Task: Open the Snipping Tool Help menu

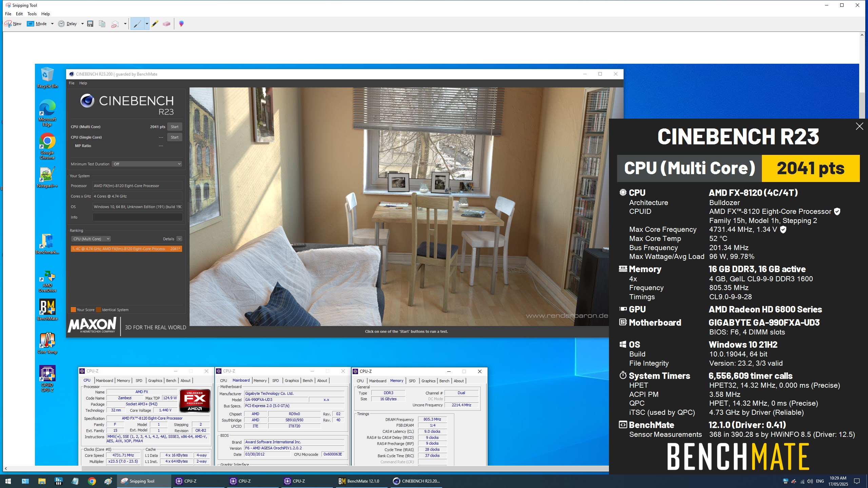Action: pos(45,14)
